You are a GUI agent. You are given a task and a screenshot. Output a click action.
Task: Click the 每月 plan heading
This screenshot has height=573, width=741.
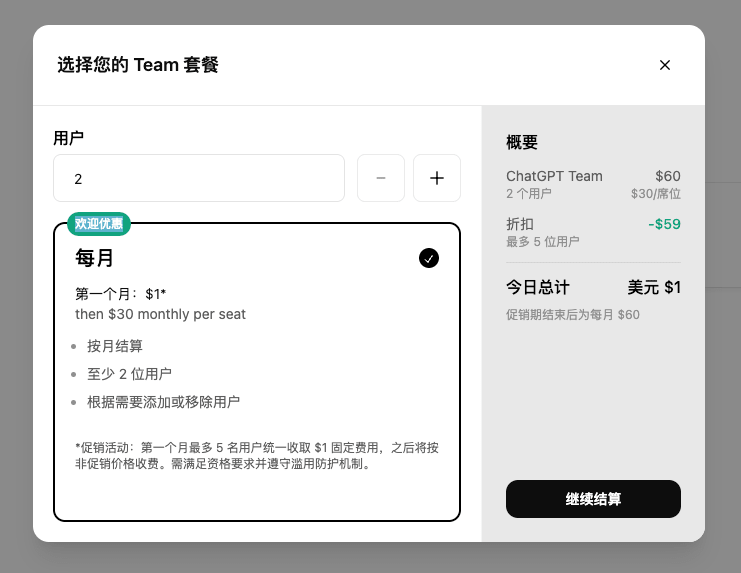tap(94, 258)
